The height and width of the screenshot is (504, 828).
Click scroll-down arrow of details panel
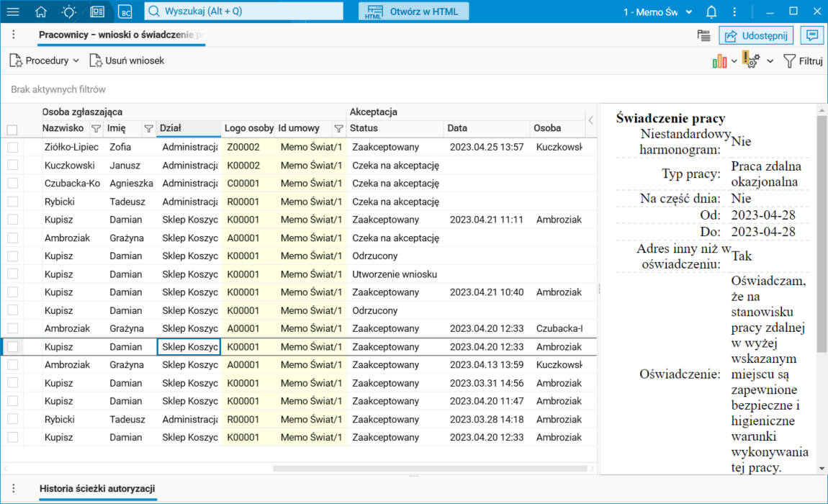822,469
